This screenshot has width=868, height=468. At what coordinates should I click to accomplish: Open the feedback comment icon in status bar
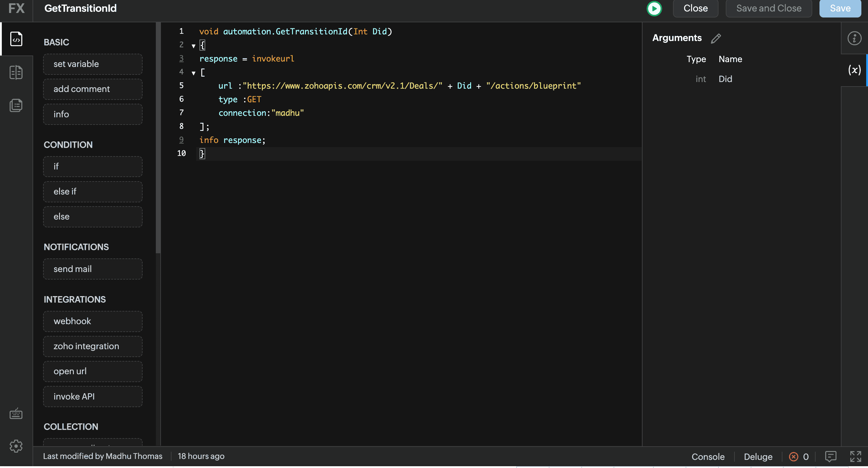[831, 456]
